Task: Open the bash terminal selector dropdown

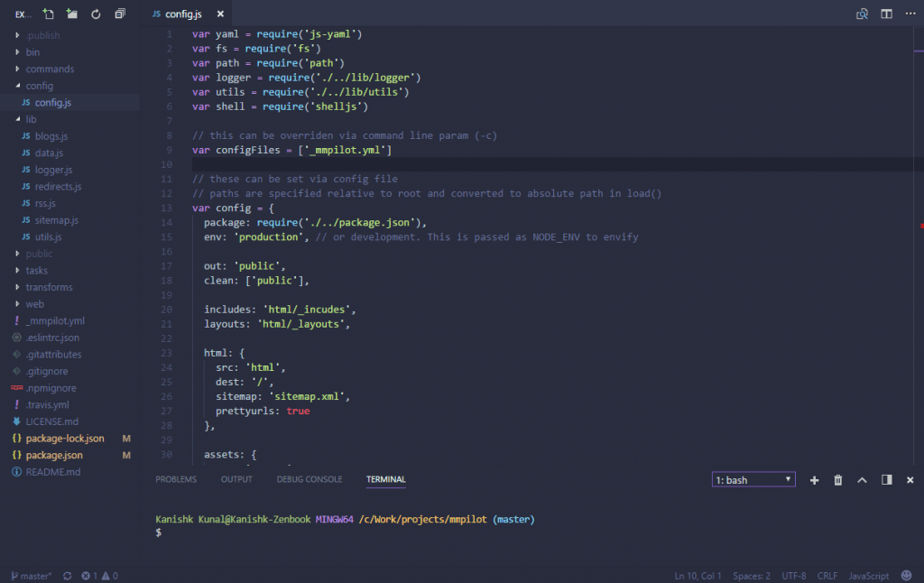Action: [753, 479]
